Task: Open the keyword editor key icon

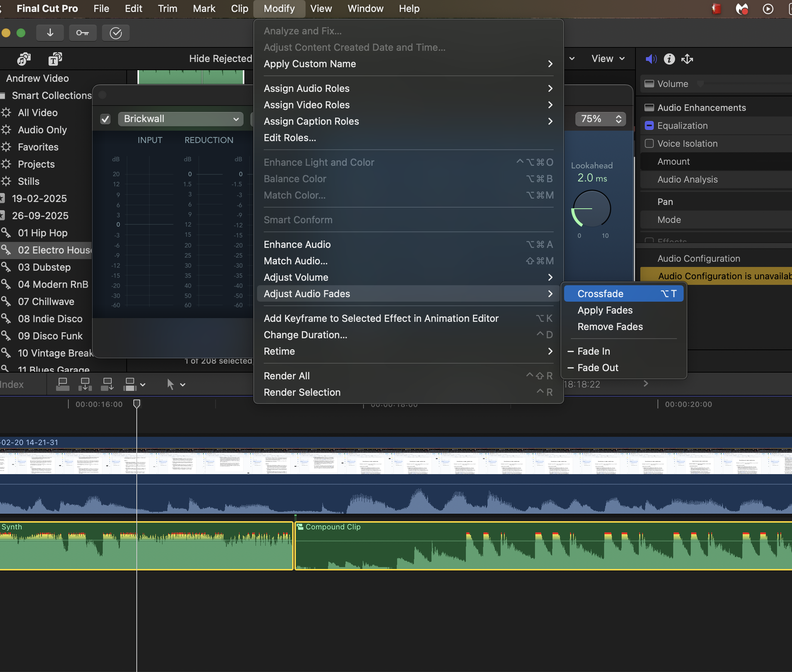Action: point(82,33)
